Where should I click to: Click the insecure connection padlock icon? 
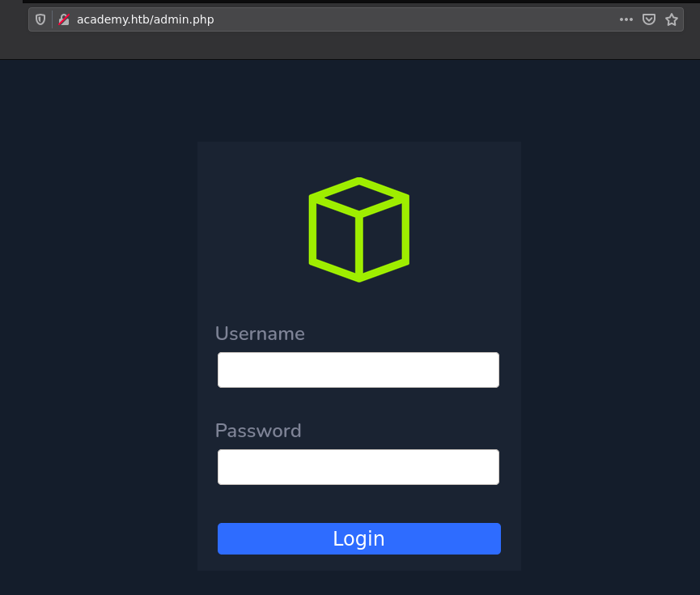[63, 19]
